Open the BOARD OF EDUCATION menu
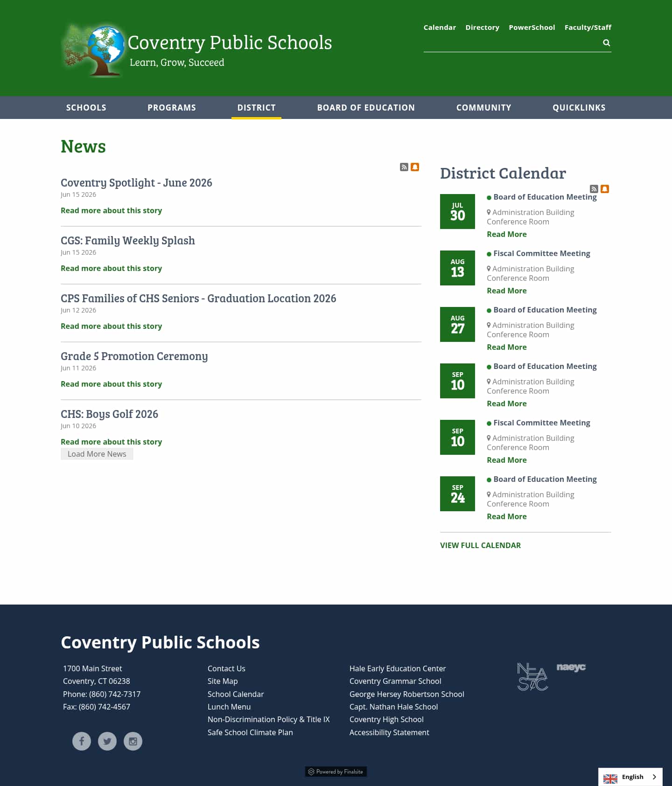 [366, 108]
